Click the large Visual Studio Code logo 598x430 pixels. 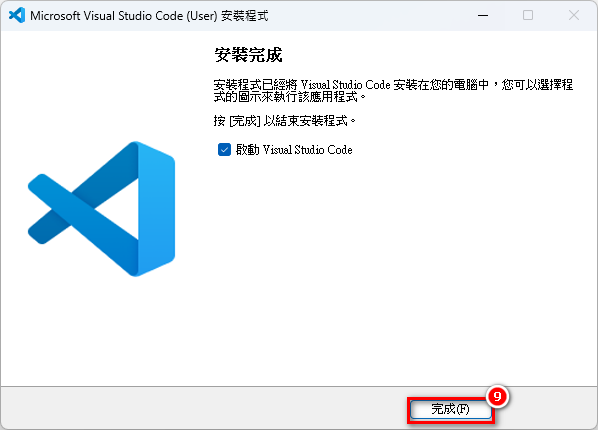click(101, 209)
